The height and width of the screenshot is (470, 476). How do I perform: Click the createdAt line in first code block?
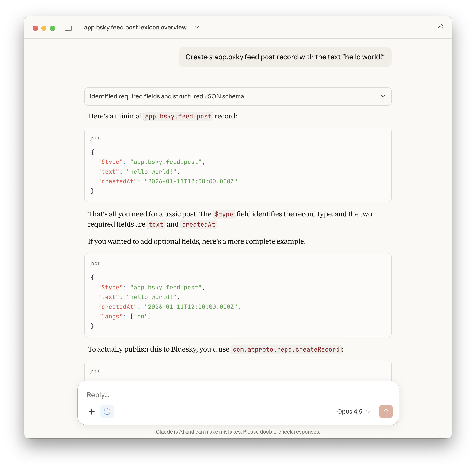(x=168, y=181)
